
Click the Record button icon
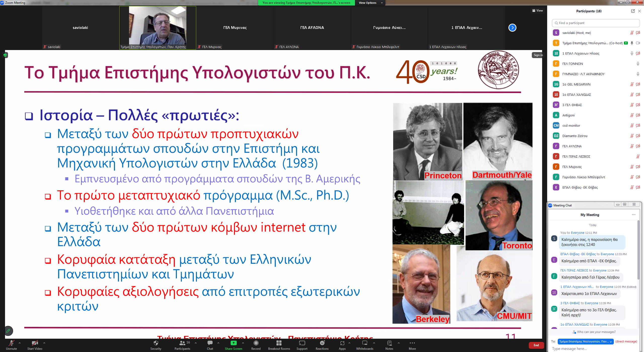(x=256, y=343)
